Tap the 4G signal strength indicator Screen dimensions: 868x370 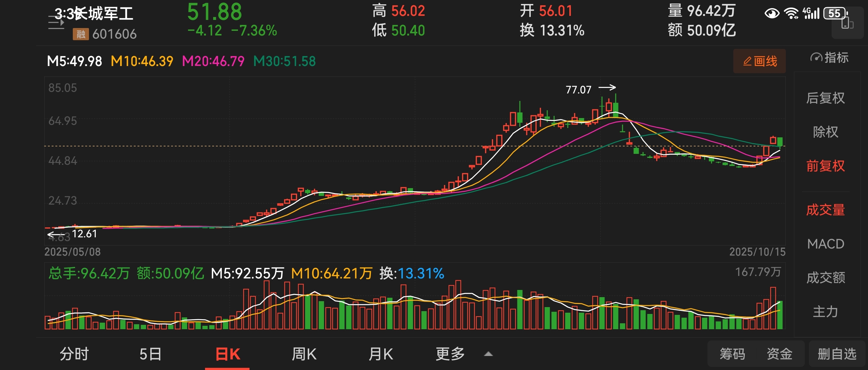point(811,13)
